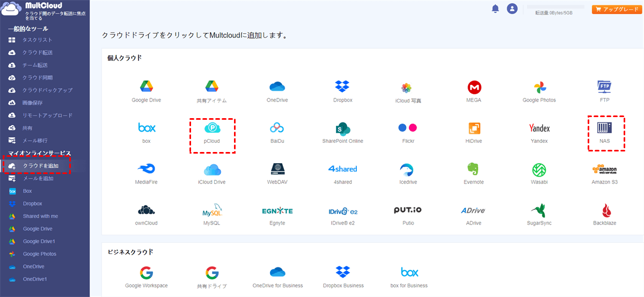Screen dimensions: 644x297
Task: Select Icedrive service
Action: click(x=408, y=174)
